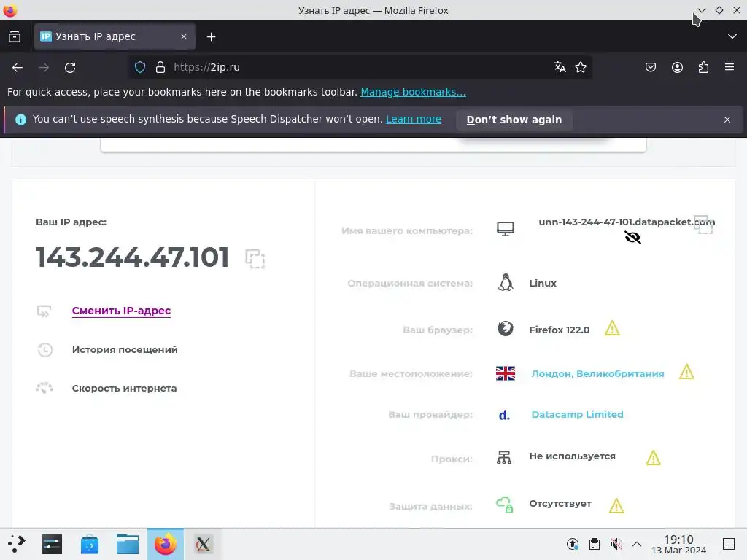Screen dimensions: 747x560
Task: Open Firefox View icon left of tabs
Action: [15, 36]
